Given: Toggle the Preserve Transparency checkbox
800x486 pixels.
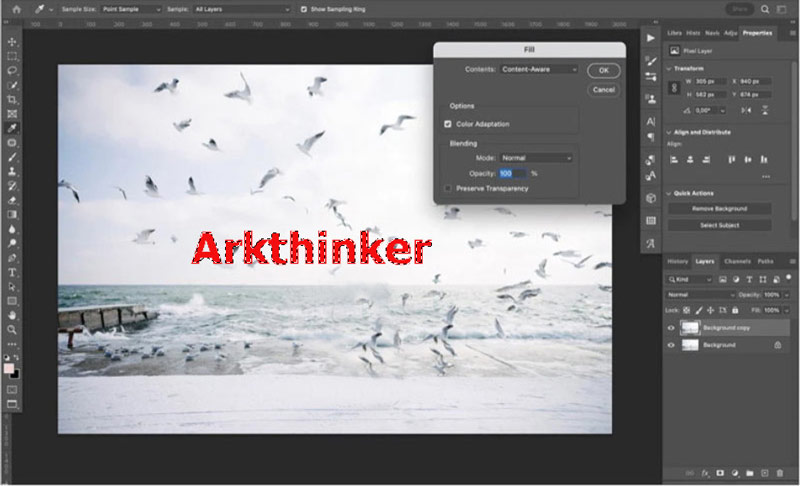Looking at the screenshot, I should point(448,189).
